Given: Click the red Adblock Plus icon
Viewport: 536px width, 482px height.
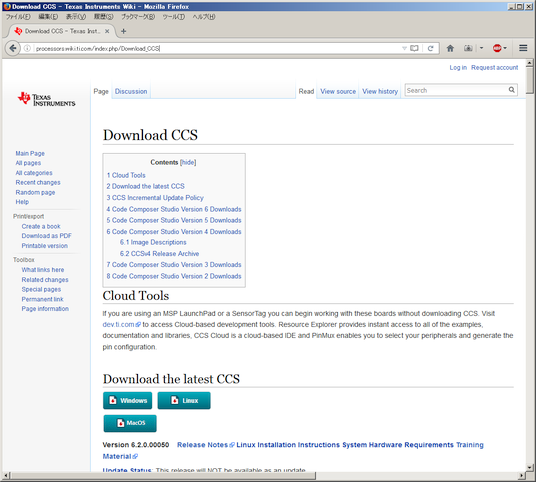Looking at the screenshot, I should 497,48.
